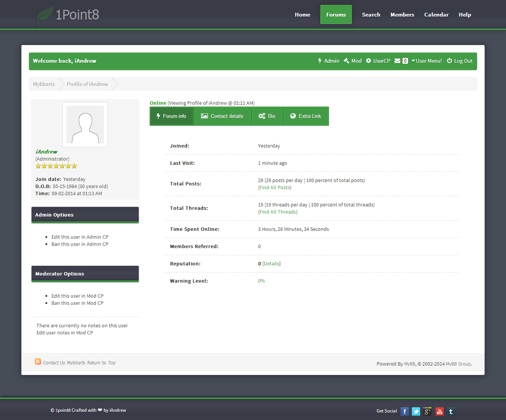Click the iAndrew avatar image
This screenshot has width=506, height=420.
click(x=85, y=125)
